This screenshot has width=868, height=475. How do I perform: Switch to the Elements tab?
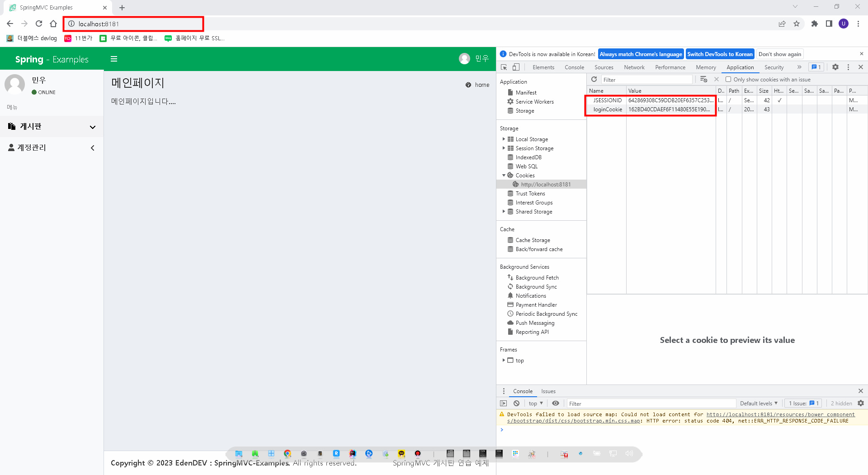(x=543, y=67)
